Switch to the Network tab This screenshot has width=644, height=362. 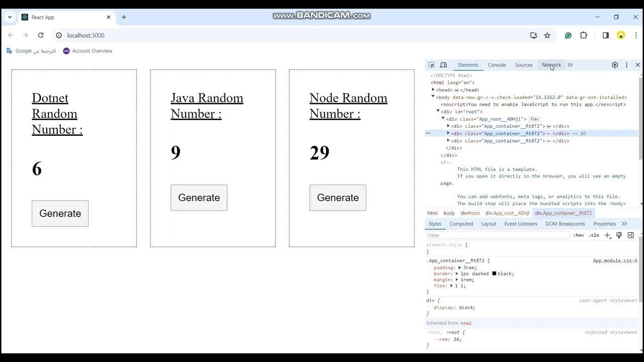coord(551,65)
